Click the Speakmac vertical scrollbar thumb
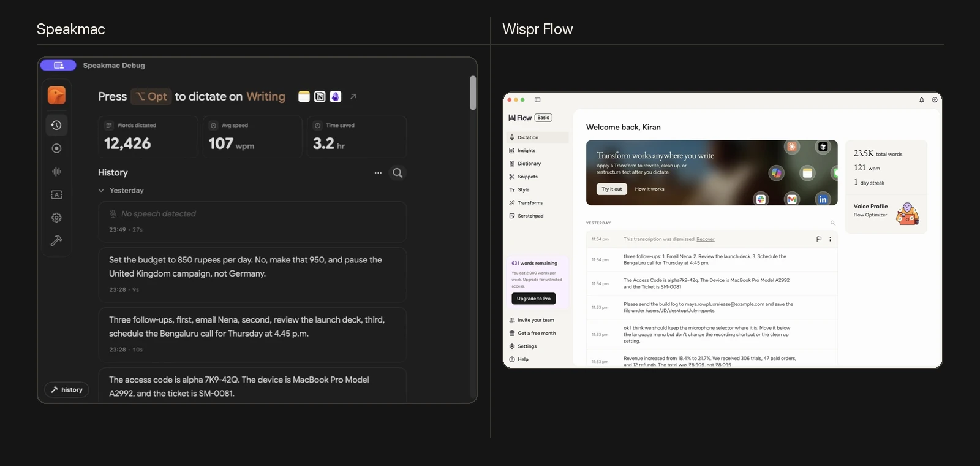 pyautogui.click(x=473, y=93)
